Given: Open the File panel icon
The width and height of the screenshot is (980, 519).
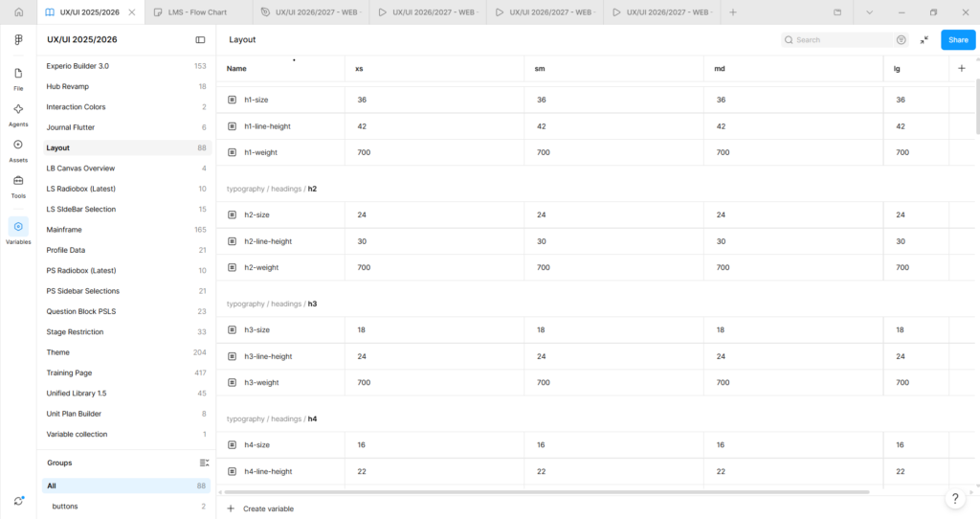Looking at the screenshot, I should click(18, 79).
